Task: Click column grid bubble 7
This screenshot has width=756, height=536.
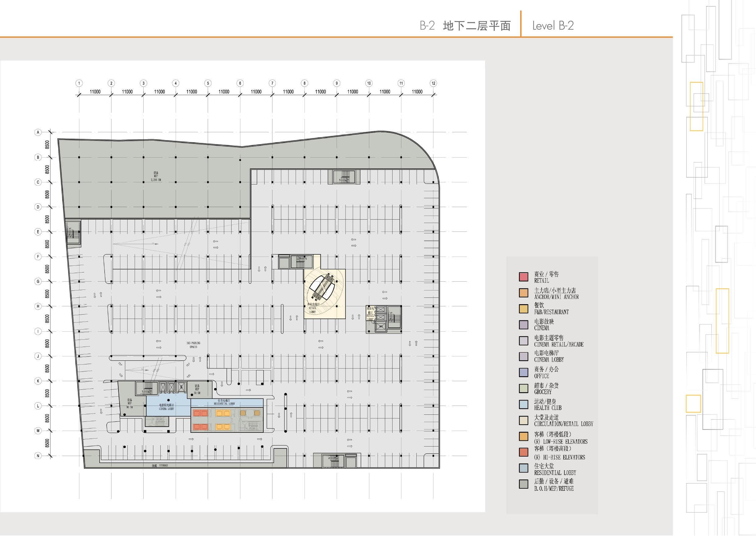Action: point(272,83)
